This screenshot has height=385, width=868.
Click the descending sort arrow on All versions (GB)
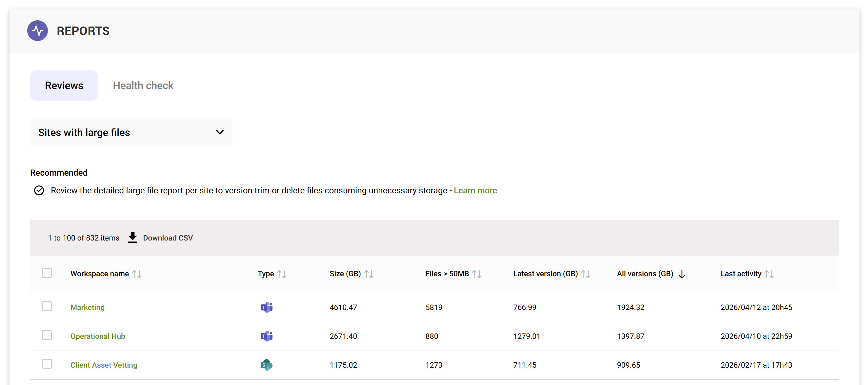682,274
